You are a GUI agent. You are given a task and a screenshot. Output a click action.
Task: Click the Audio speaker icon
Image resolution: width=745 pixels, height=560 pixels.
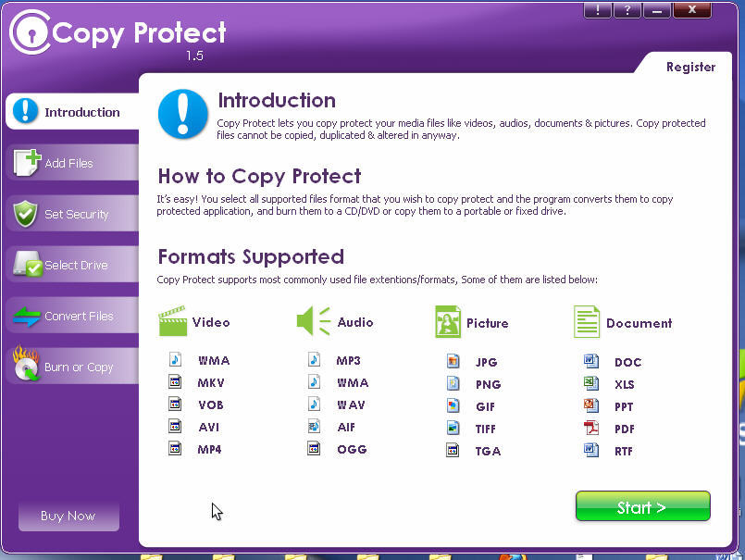pos(314,321)
